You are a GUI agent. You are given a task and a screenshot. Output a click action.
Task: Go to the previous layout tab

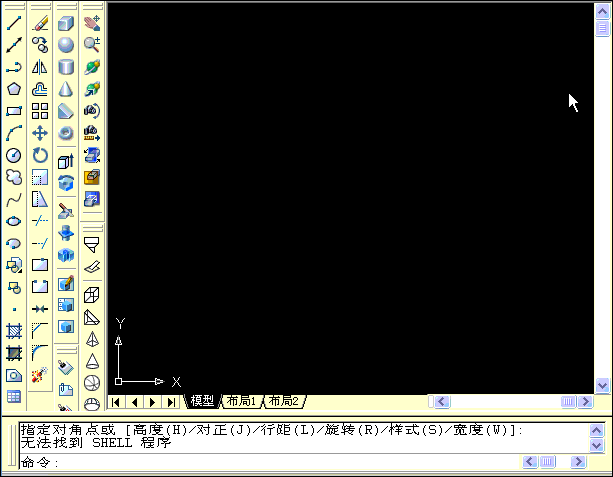click(x=134, y=402)
